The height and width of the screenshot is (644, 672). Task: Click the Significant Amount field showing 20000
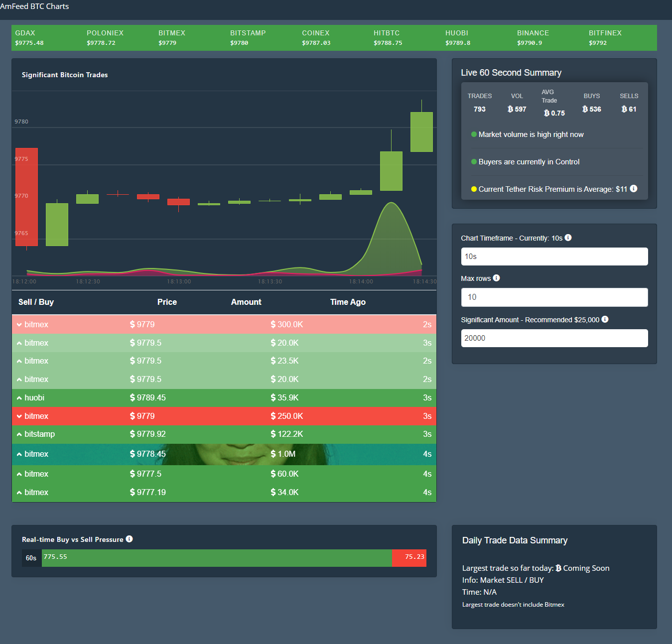554,338
